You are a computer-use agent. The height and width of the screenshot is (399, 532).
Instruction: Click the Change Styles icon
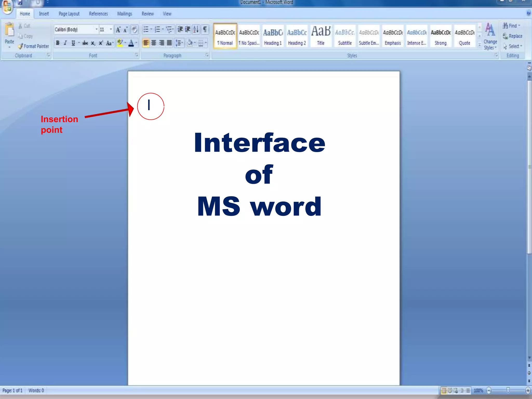[x=490, y=29]
